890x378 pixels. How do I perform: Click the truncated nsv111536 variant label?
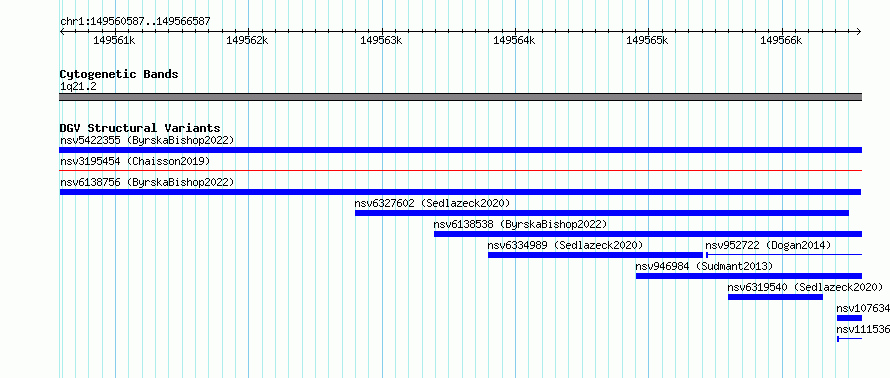click(x=863, y=329)
